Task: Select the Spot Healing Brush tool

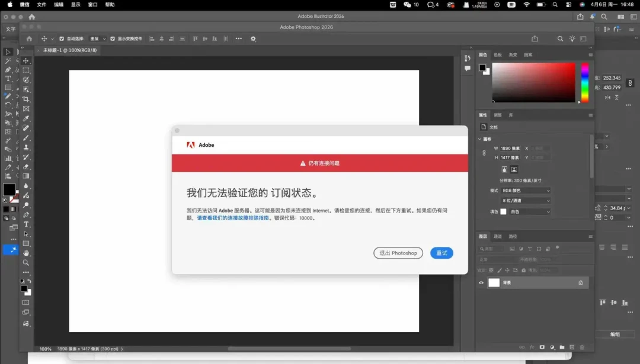Action: pos(25,128)
